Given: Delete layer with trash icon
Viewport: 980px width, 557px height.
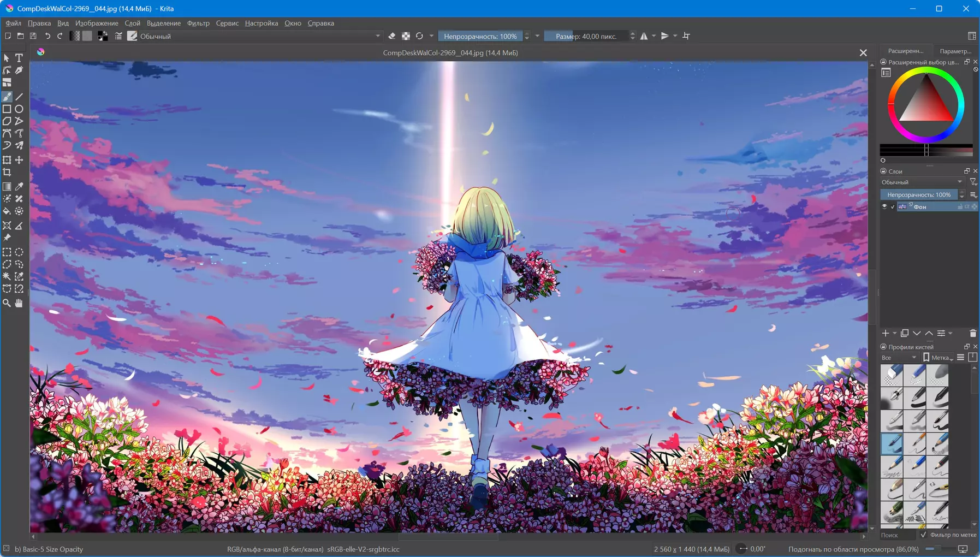Looking at the screenshot, I should coord(973,333).
